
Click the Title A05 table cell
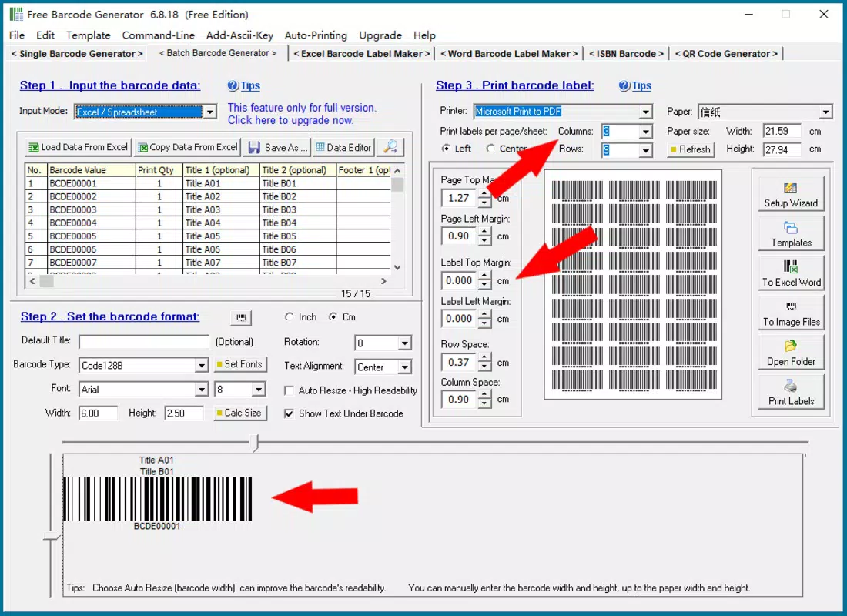tap(222, 236)
